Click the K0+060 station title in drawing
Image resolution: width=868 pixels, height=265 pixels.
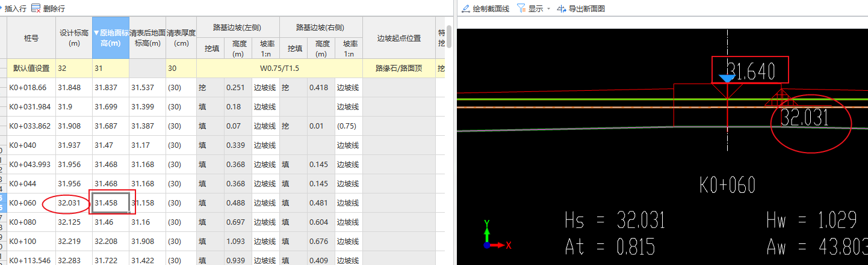click(x=727, y=186)
